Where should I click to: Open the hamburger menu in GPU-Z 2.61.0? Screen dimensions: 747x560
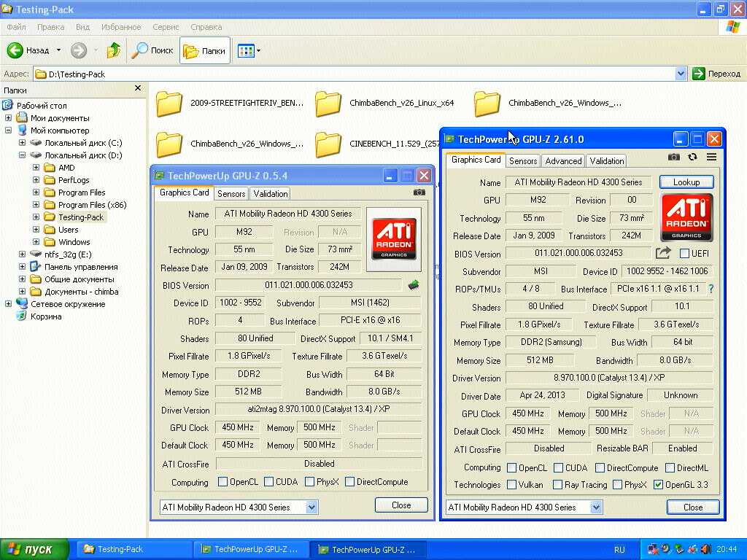click(711, 157)
